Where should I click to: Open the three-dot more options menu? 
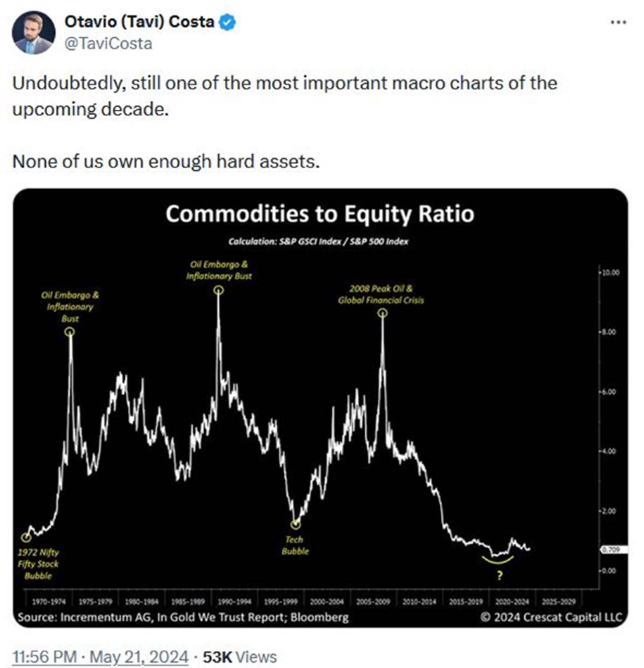pyautogui.click(x=618, y=22)
